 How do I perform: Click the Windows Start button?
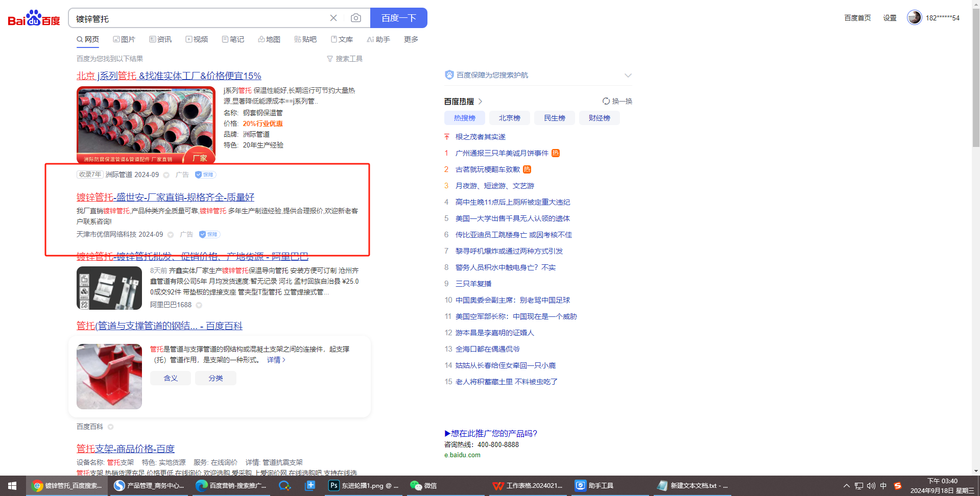[x=12, y=485]
